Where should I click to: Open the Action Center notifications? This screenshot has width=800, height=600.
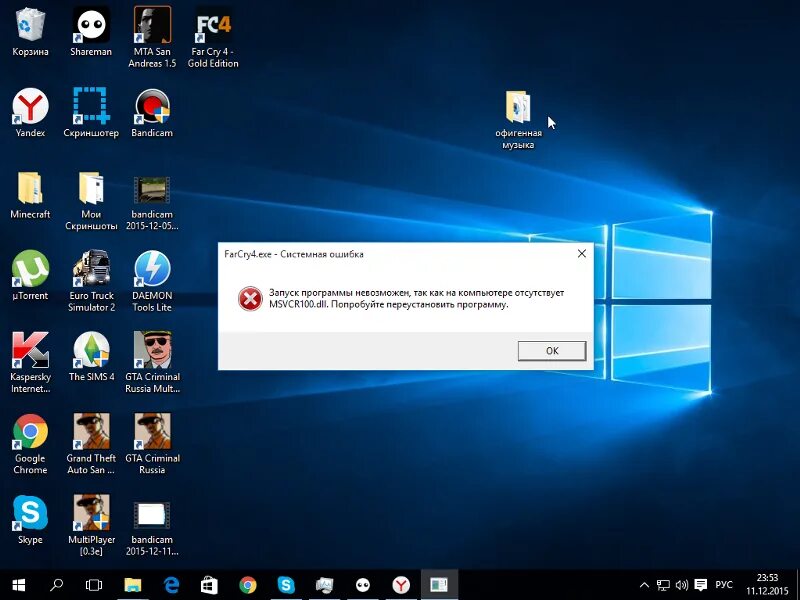pos(701,585)
